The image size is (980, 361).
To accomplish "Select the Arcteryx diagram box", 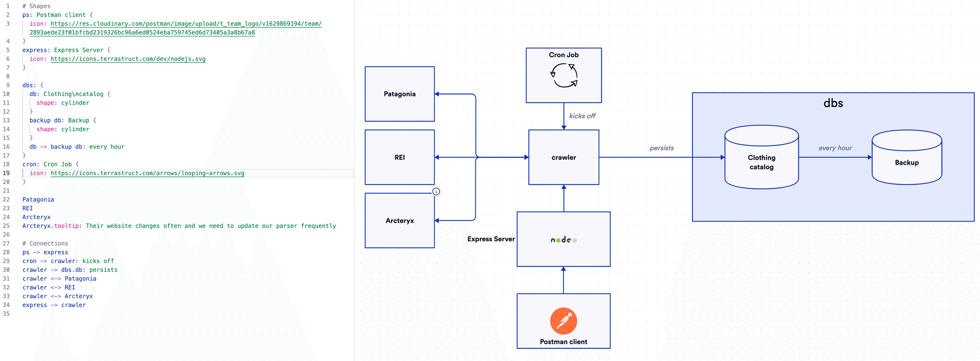I will tap(399, 220).
